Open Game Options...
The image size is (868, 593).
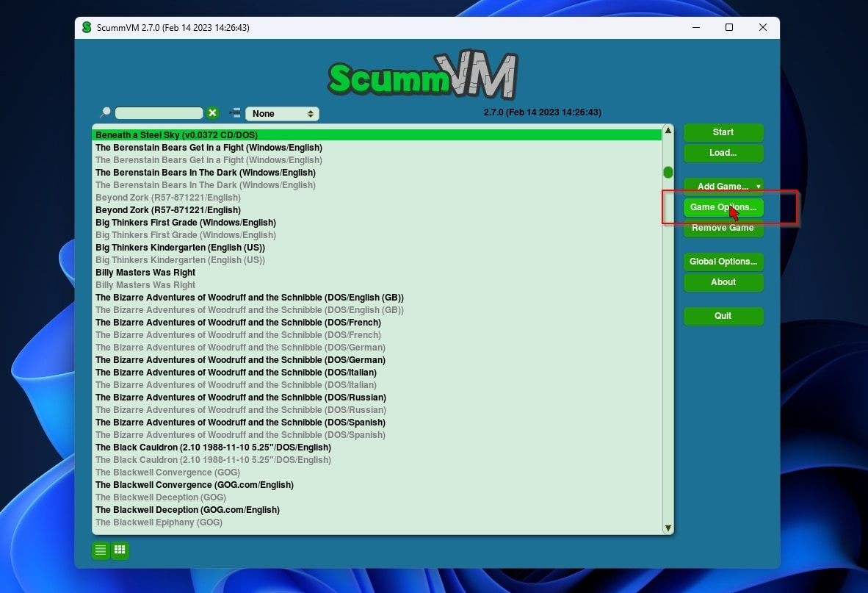[723, 207]
